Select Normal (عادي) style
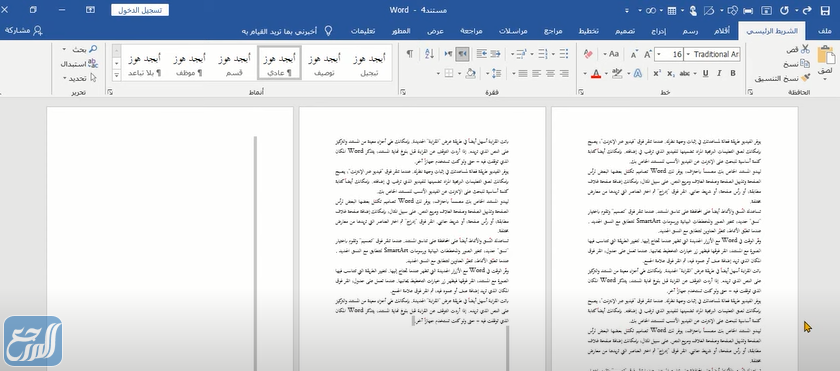 point(279,63)
